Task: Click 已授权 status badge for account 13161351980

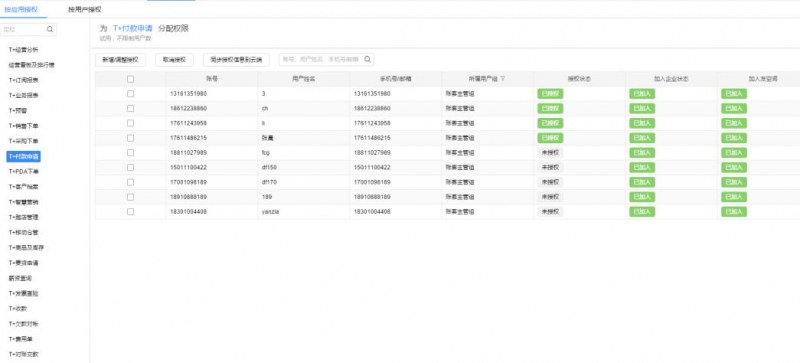Action: tap(550, 94)
